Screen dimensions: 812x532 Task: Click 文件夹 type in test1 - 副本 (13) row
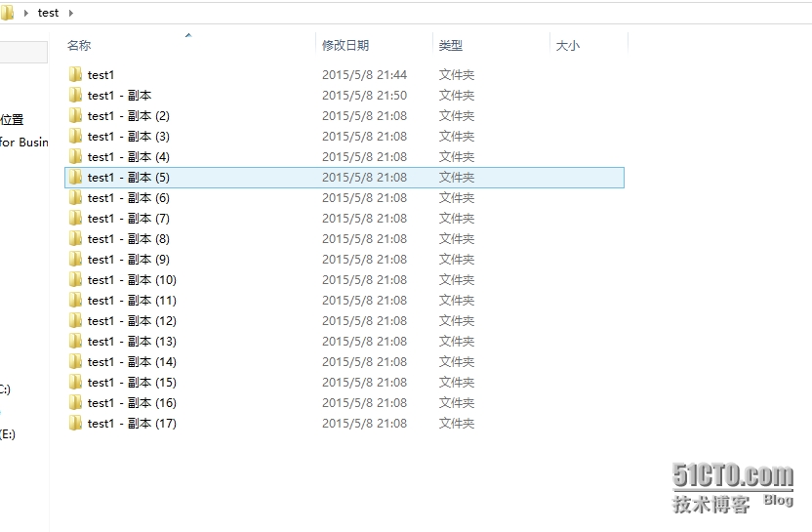click(x=457, y=342)
